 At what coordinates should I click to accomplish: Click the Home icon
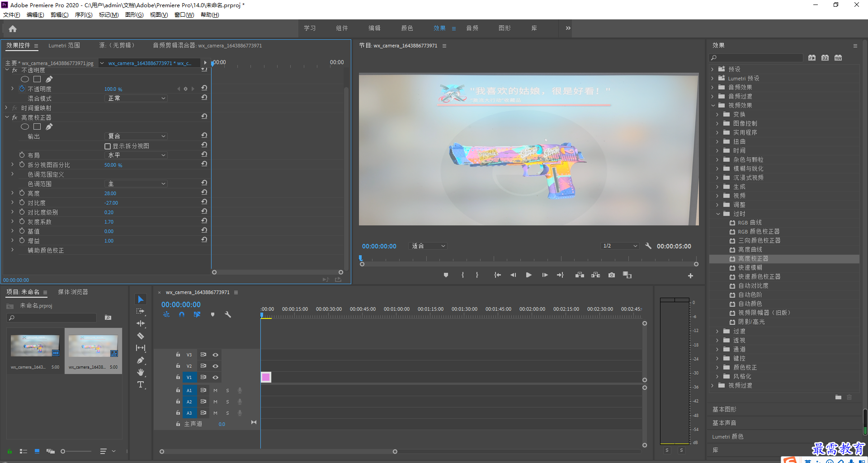tap(13, 28)
